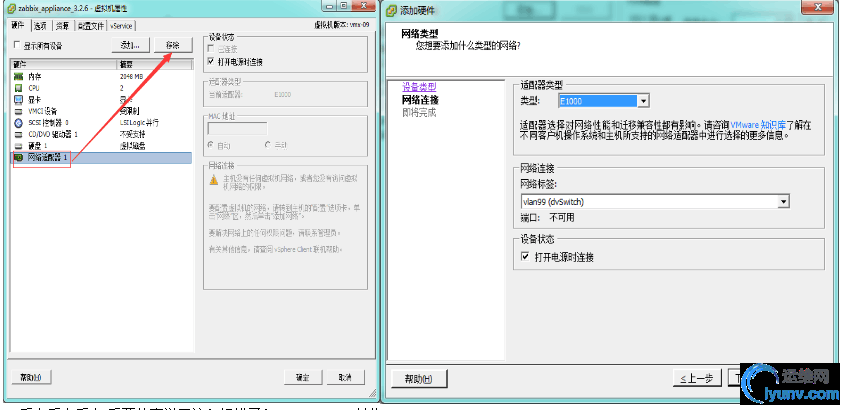This screenshot has width=845, height=410.
Task: Click 帮助(H) button in properties window
Action: [x=31, y=377]
